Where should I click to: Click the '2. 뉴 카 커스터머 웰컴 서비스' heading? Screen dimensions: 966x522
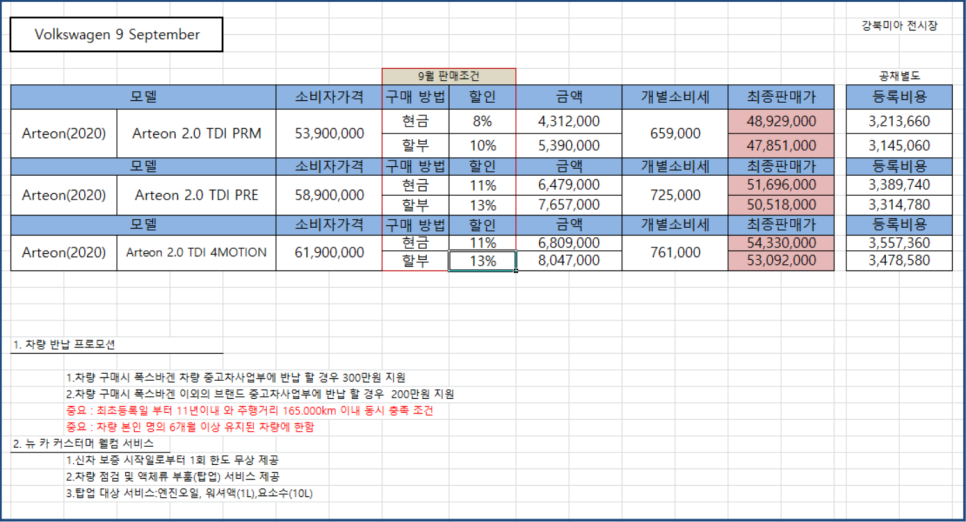pyautogui.click(x=83, y=443)
